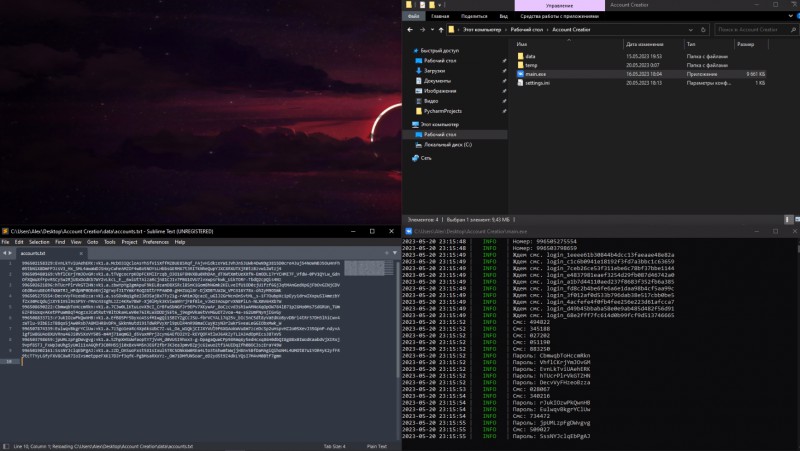The height and width of the screenshot is (451, 800).
Task: Refresh the Account Creation folder view
Action: click(703, 30)
